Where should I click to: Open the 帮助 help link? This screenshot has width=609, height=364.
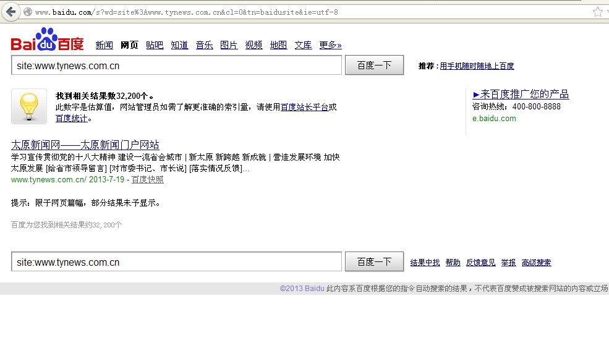[x=453, y=263]
